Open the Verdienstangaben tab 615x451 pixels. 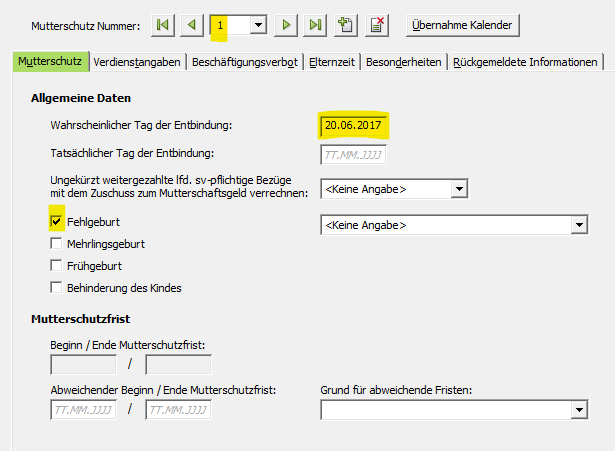coord(137,62)
